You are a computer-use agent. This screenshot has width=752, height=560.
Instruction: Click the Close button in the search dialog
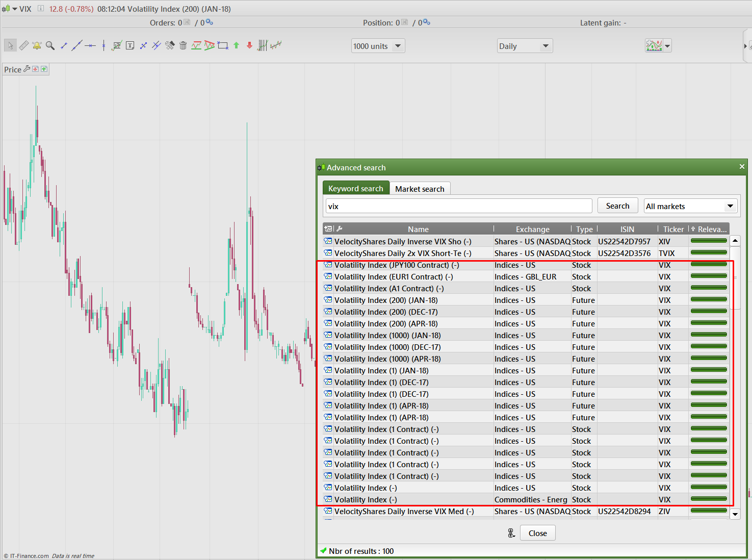[537, 533]
